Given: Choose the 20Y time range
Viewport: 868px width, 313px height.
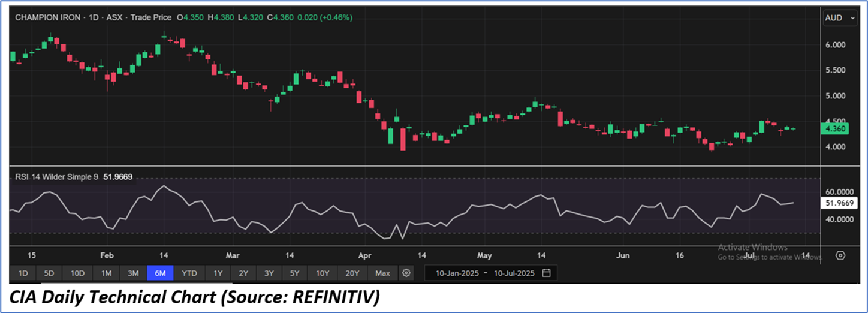Looking at the screenshot, I should click(352, 273).
